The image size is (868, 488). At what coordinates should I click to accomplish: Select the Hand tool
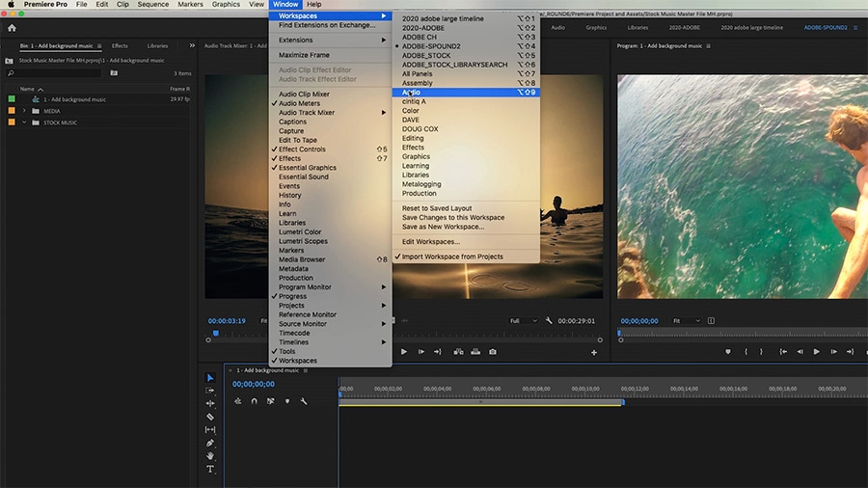click(x=210, y=456)
